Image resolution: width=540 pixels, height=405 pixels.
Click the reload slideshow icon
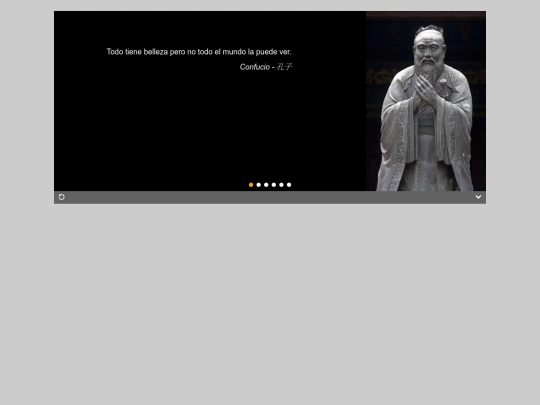point(62,197)
